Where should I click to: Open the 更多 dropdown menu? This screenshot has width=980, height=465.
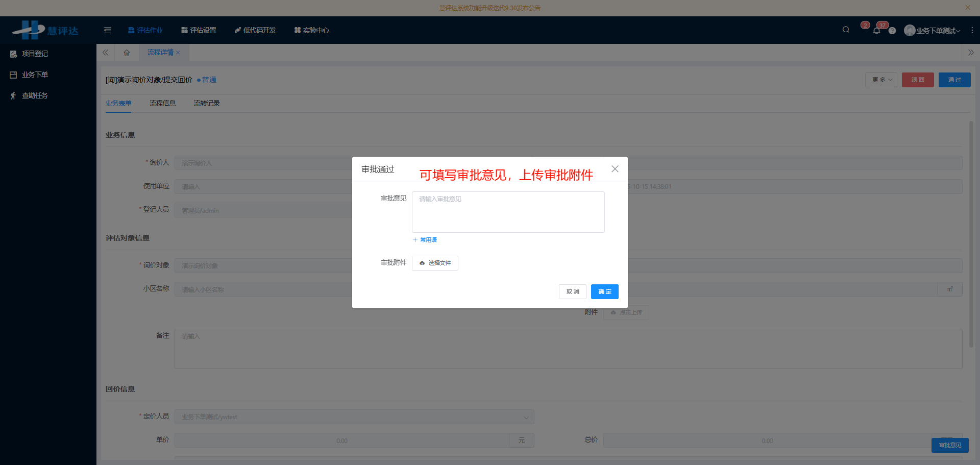881,80
